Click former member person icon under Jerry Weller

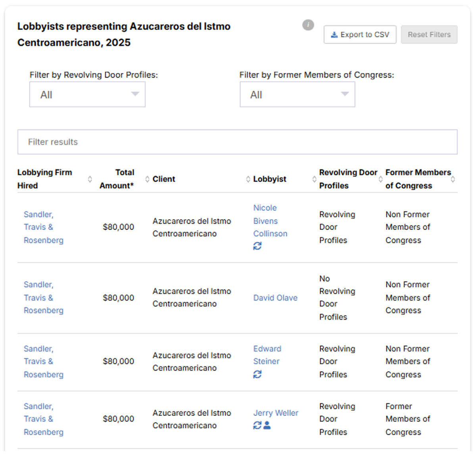tap(267, 425)
